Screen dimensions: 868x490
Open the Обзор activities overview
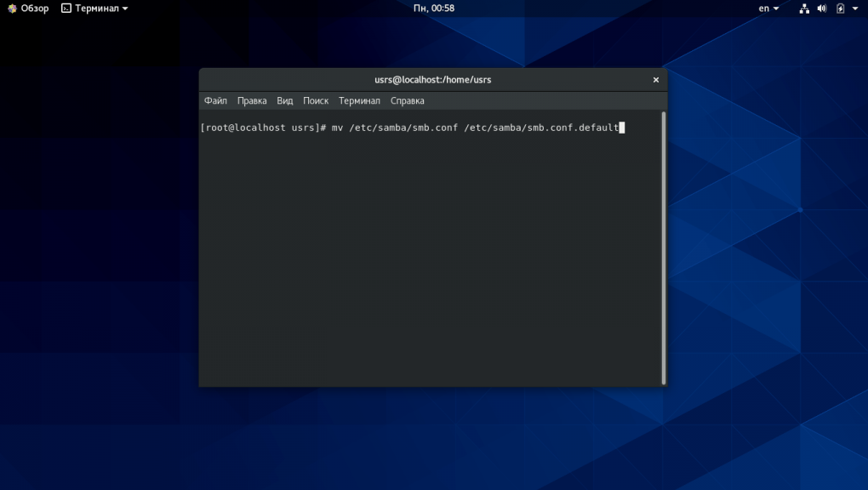pyautogui.click(x=34, y=9)
